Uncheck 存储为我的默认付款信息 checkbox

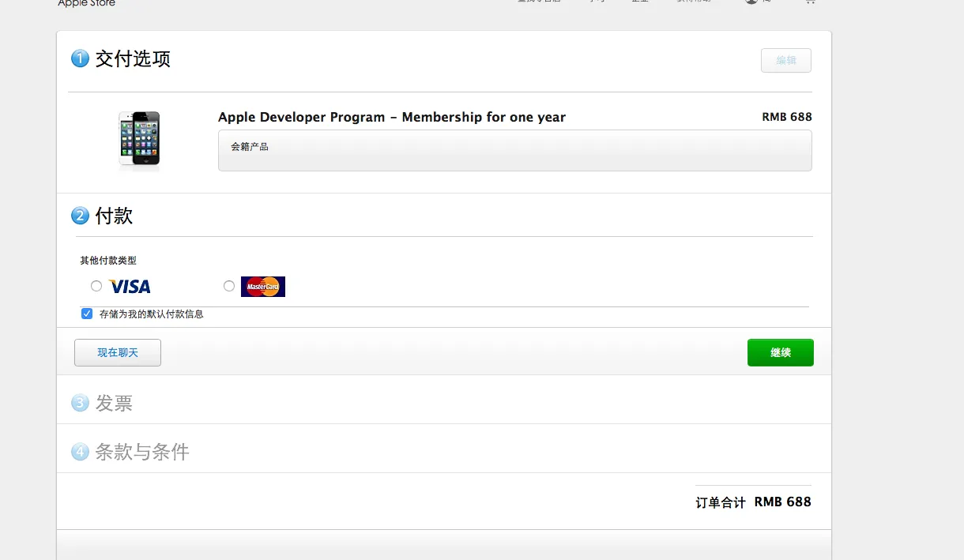click(x=87, y=314)
